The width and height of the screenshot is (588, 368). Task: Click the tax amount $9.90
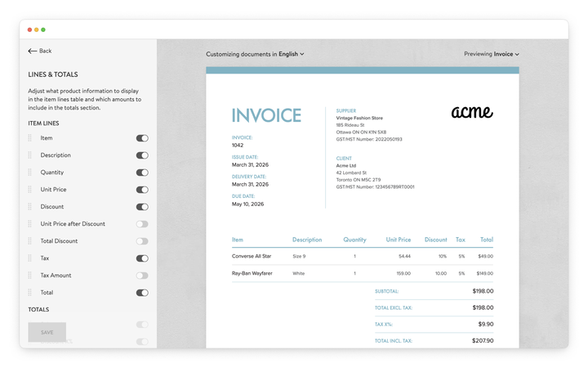coord(486,324)
